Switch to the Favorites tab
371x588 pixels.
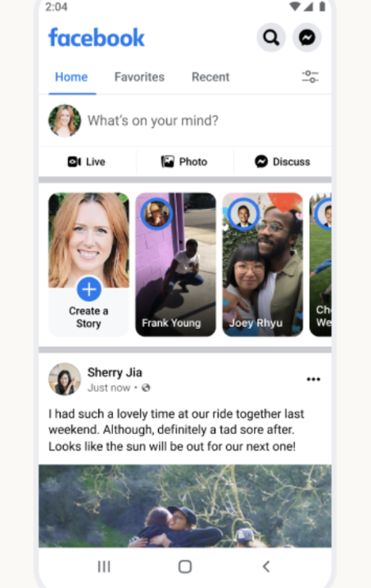tap(139, 77)
